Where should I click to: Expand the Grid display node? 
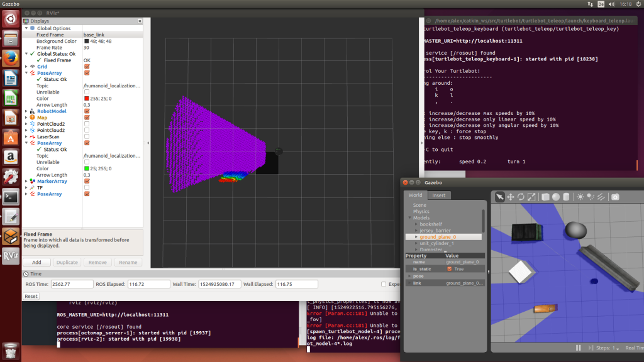26,67
